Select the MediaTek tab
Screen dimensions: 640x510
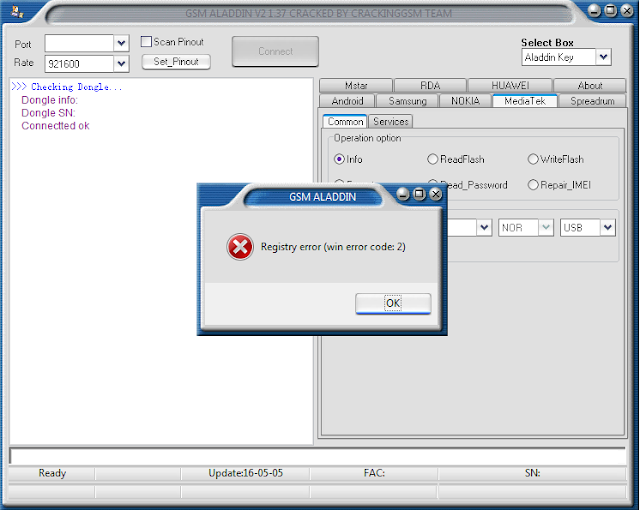coord(525,101)
